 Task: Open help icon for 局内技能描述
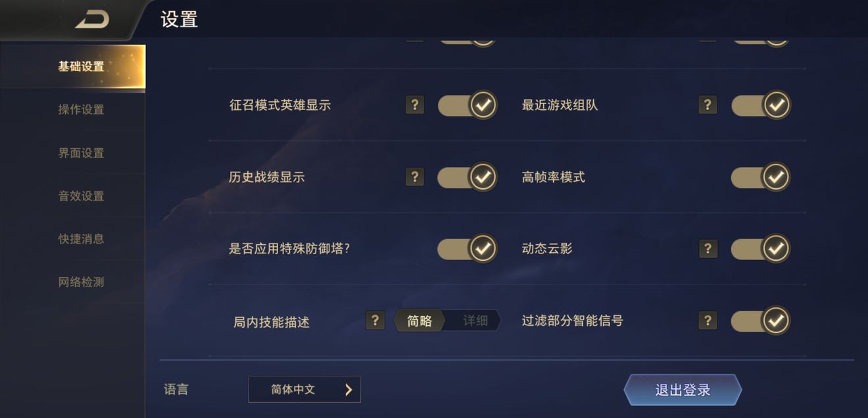[375, 320]
